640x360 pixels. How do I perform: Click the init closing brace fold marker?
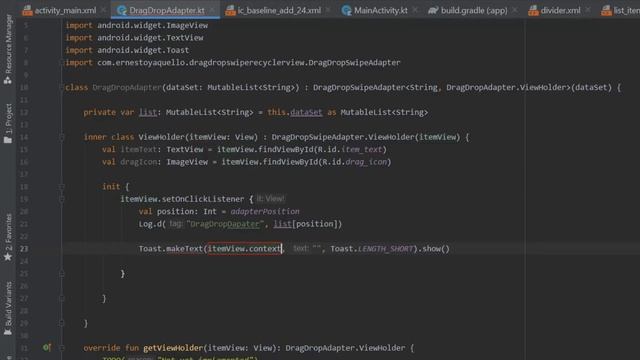(x=62, y=298)
